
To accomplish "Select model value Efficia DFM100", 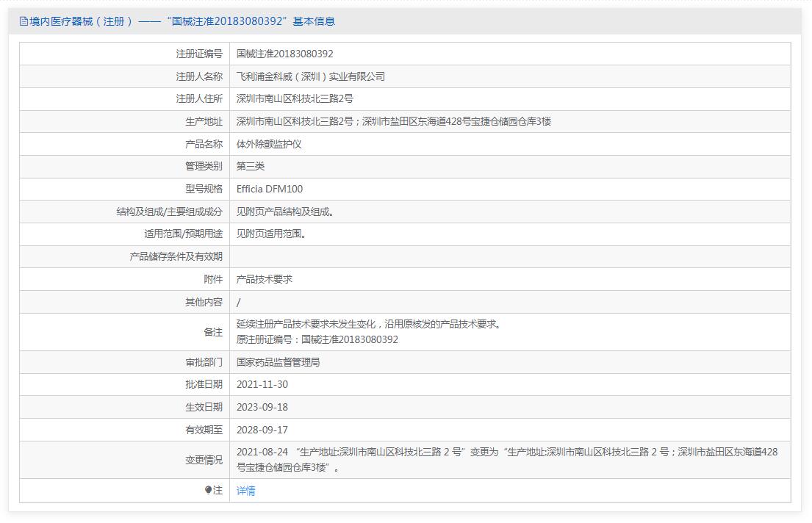I will [269, 189].
